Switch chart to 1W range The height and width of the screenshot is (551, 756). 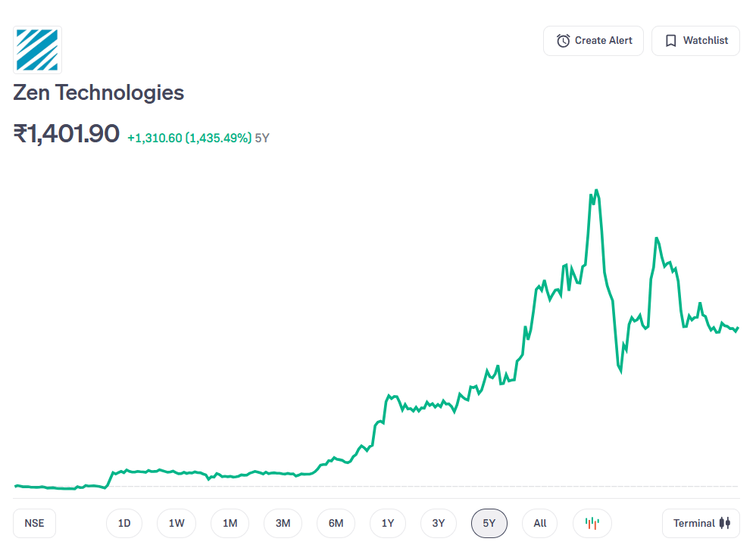tap(177, 523)
